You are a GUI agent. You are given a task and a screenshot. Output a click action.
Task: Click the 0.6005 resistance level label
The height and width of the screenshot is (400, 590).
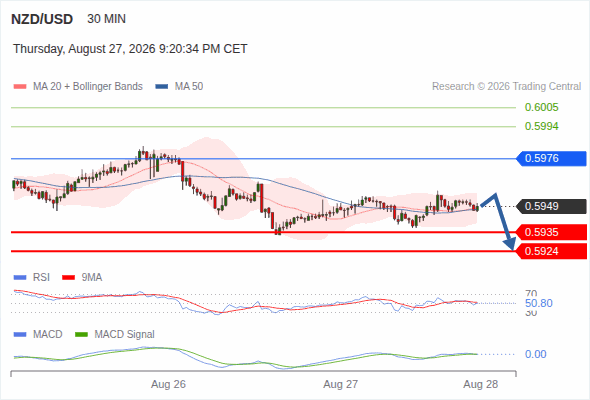(541, 107)
